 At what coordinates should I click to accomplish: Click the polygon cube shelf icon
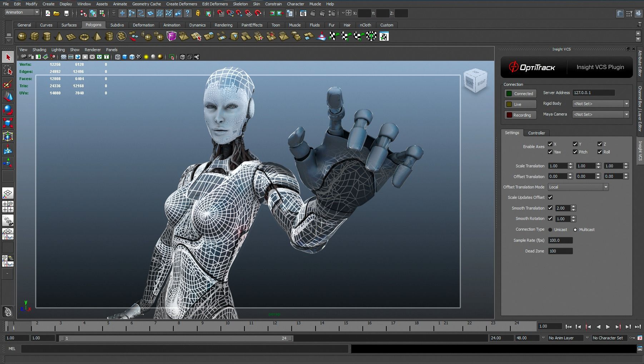click(x=35, y=36)
